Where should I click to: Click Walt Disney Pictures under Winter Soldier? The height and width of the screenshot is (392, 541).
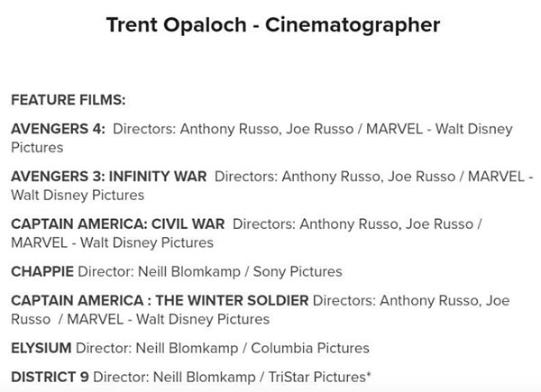click(x=203, y=319)
